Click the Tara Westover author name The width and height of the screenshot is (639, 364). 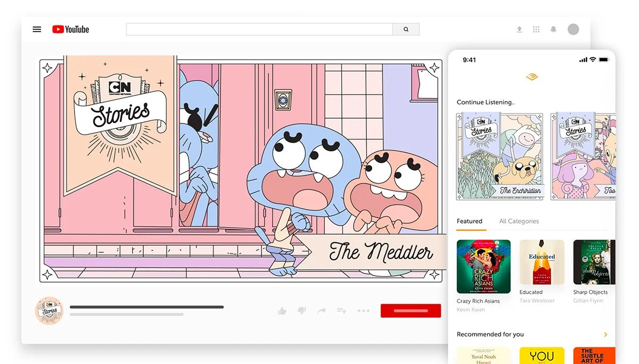click(x=537, y=301)
